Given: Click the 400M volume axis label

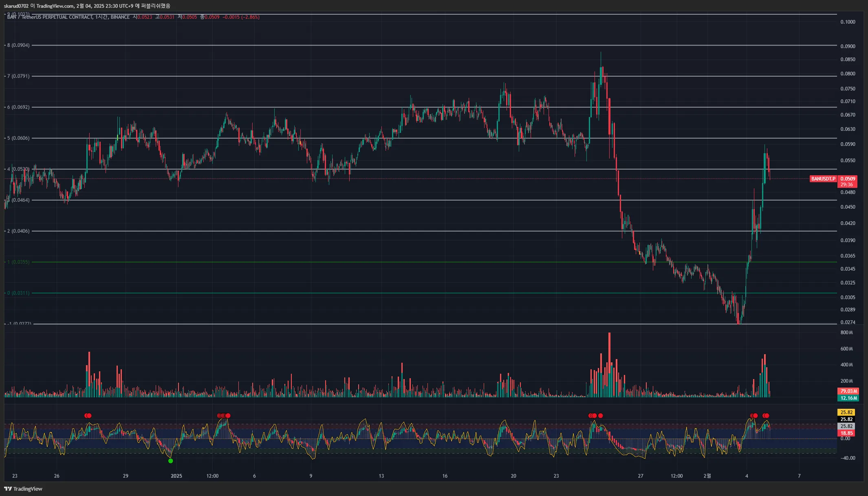Looking at the screenshot, I should [x=846, y=365].
